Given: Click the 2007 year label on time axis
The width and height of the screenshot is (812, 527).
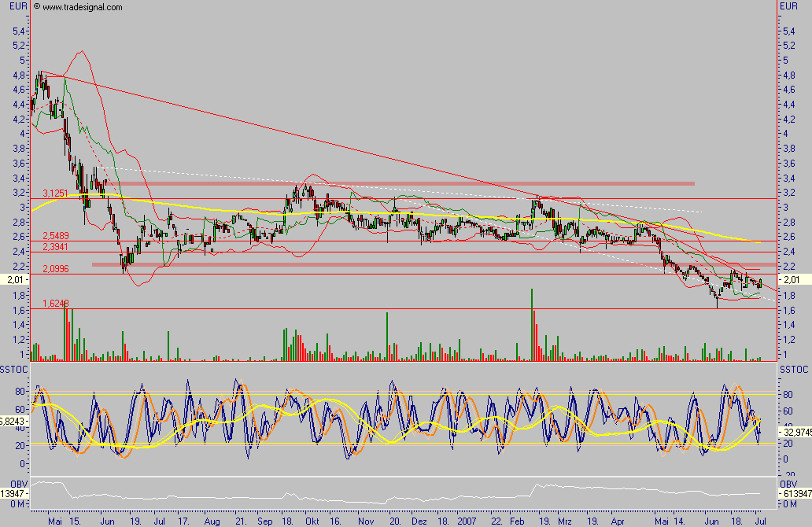Looking at the screenshot, I should pyautogui.click(x=467, y=521).
